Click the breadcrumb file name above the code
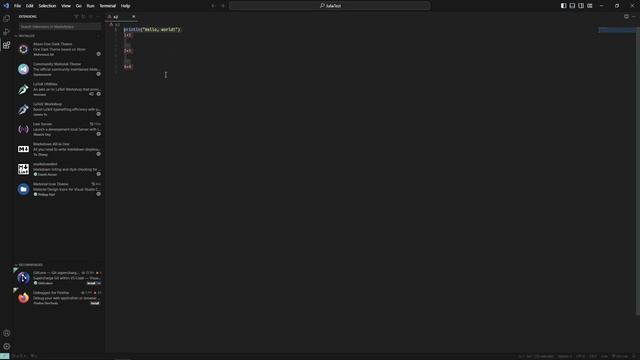 (x=117, y=24)
